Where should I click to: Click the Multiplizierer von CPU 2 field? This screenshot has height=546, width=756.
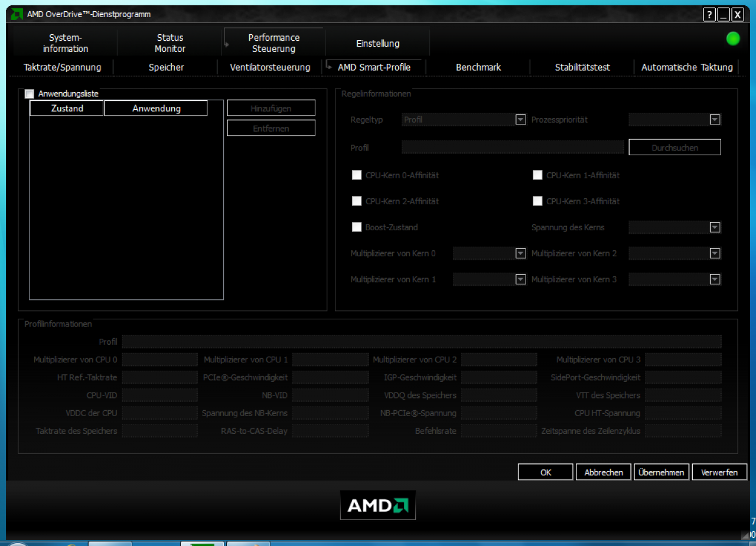[x=499, y=359]
